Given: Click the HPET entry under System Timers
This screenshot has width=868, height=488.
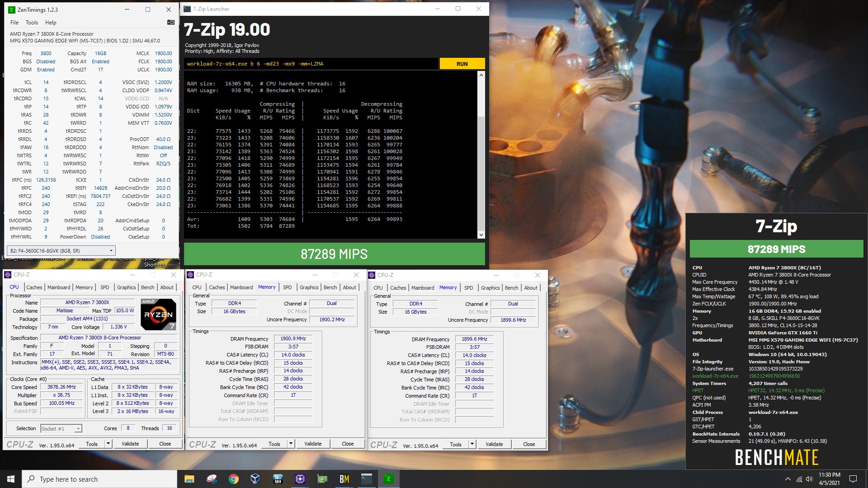Looking at the screenshot, I should coord(698,390).
